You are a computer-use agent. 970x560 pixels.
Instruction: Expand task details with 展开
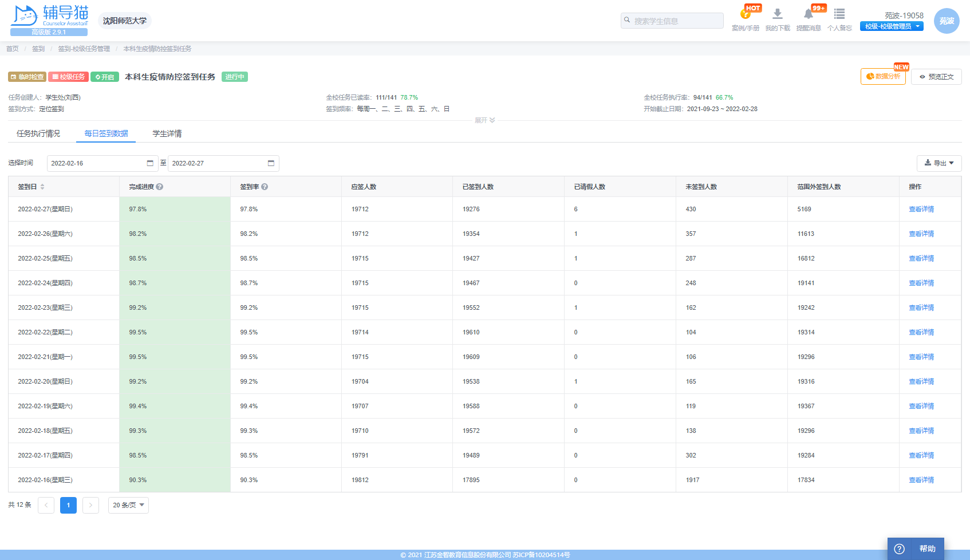pos(484,120)
